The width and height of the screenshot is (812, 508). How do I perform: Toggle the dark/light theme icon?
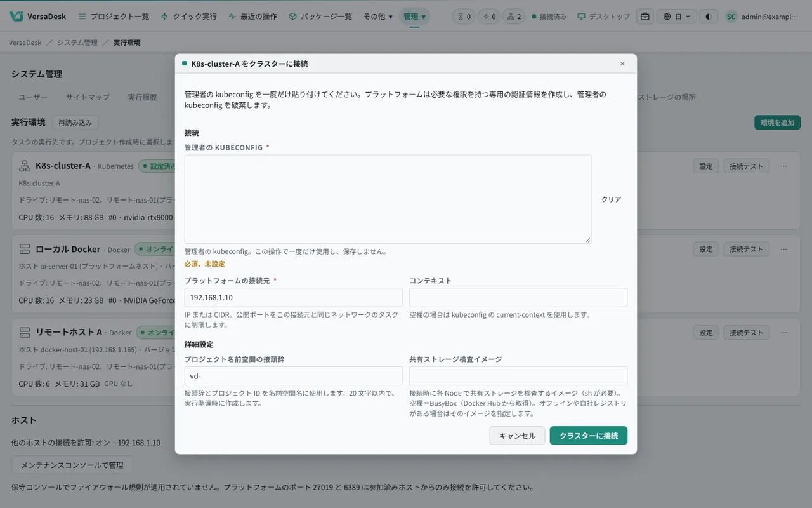[709, 17]
